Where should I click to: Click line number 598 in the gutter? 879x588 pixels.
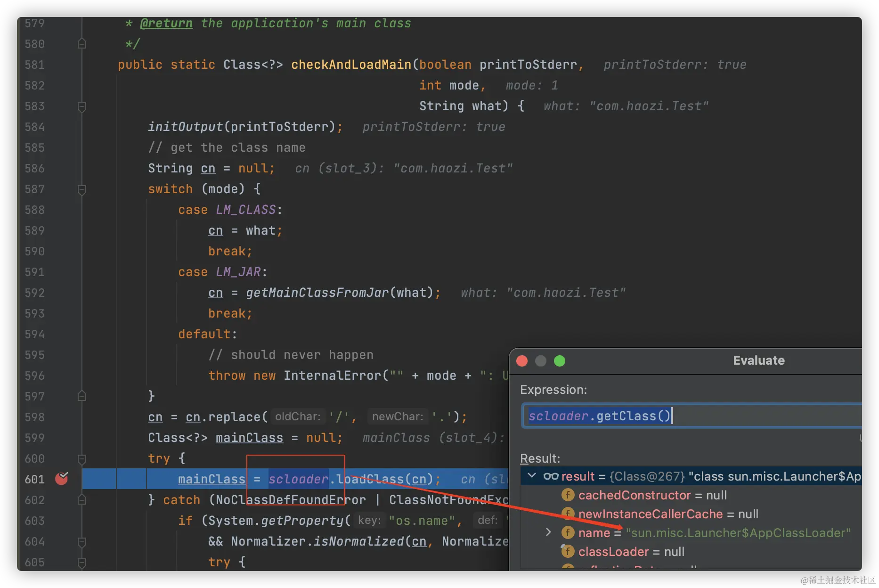pyautogui.click(x=35, y=417)
